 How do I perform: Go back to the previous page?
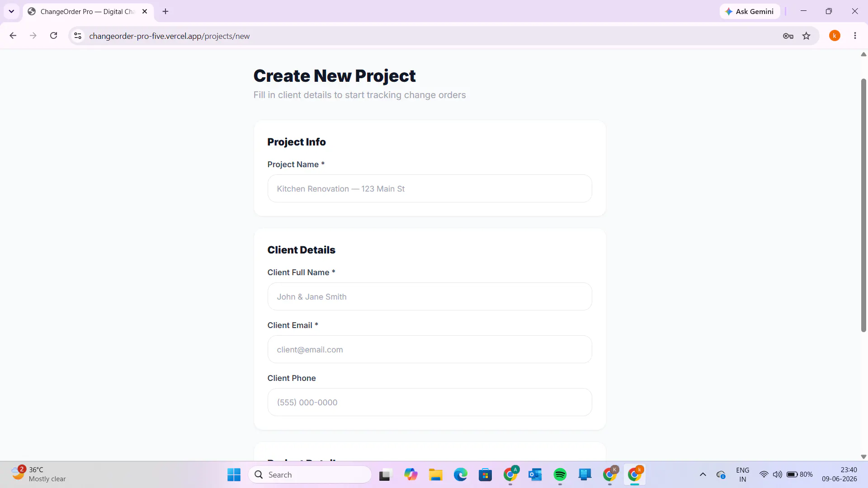13,36
